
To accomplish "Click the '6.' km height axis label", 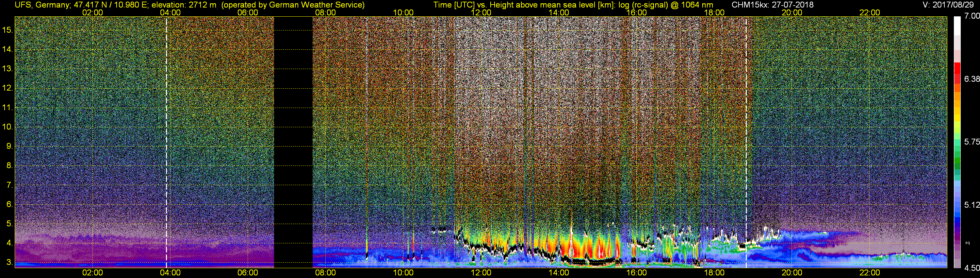I will pyautogui.click(x=10, y=204).
